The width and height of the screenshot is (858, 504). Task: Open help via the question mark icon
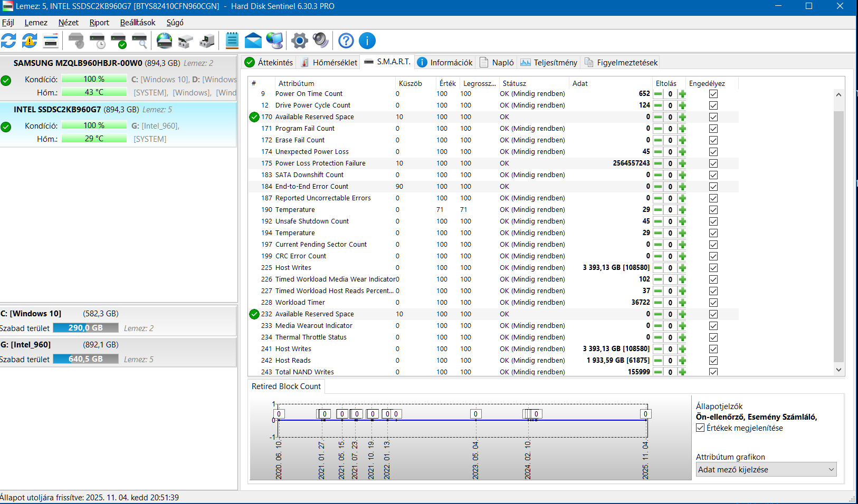pos(346,41)
